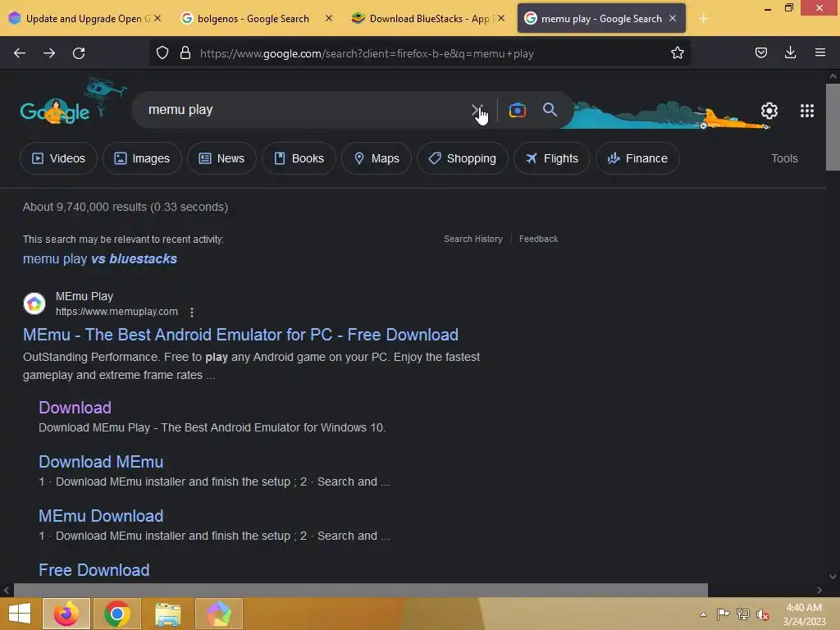Click the horizontal scrollbar thumb
Viewport: 840px width, 630px height.
pos(361,590)
